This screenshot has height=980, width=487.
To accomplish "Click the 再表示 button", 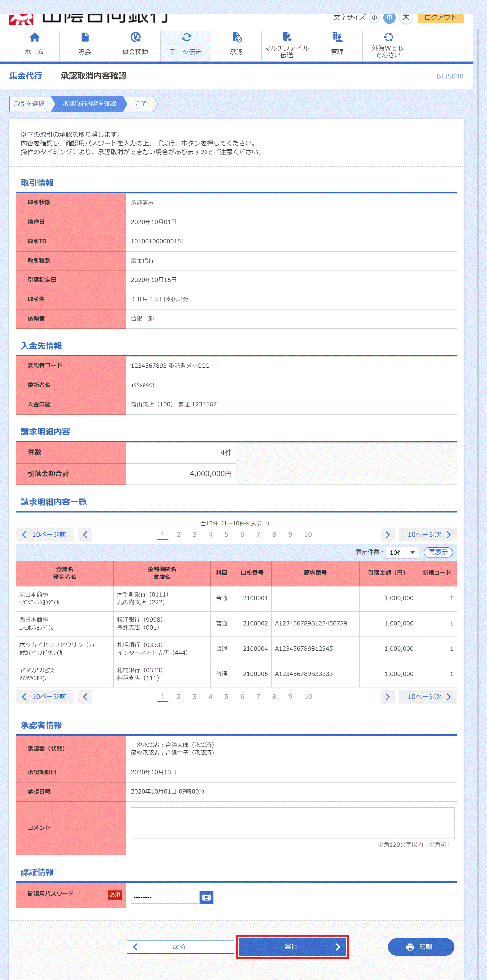I will pos(438,552).
